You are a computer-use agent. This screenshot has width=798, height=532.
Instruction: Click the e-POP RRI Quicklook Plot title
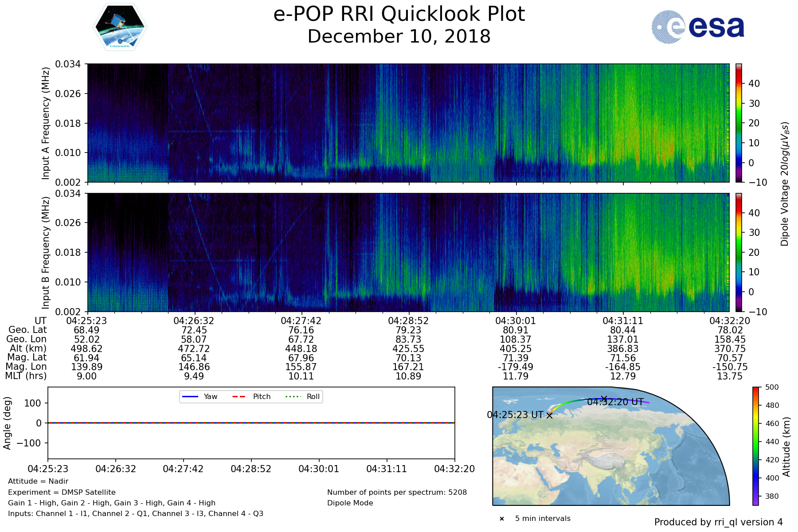pos(399,14)
